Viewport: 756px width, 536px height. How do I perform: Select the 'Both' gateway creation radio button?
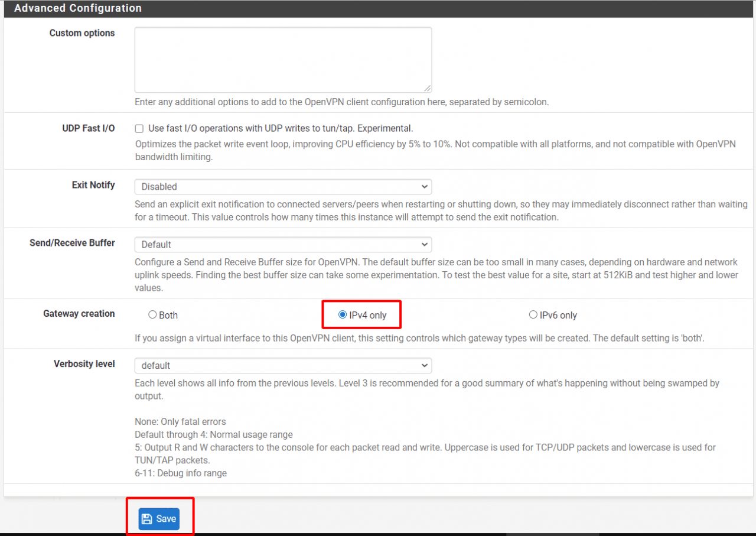pyautogui.click(x=152, y=315)
